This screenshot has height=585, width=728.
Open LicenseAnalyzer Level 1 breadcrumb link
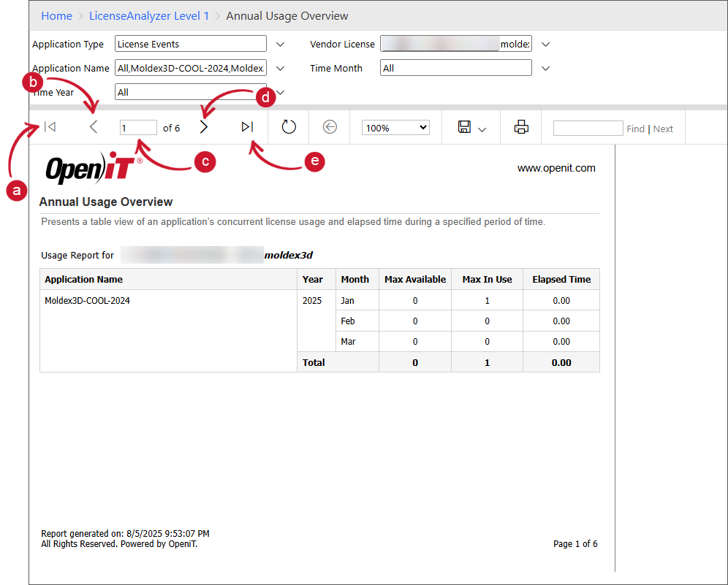click(148, 15)
